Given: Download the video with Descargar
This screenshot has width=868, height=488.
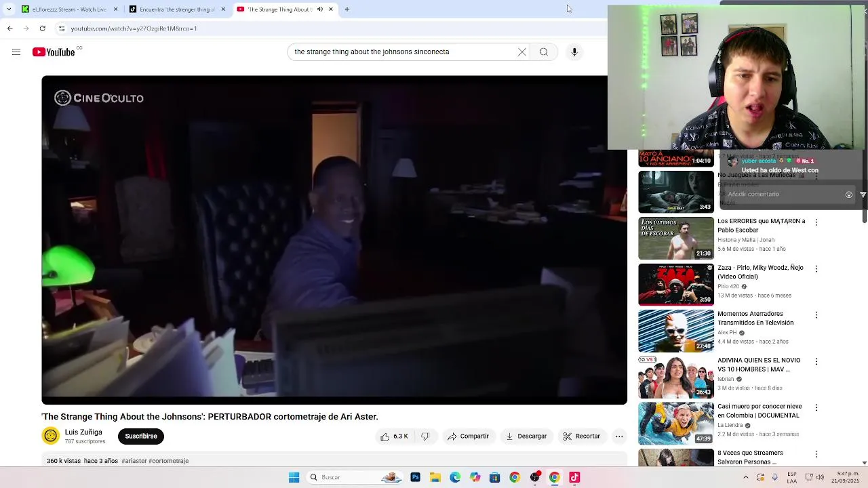Looking at the screenshot, I should pyautogui.click(x=526, y=436).
